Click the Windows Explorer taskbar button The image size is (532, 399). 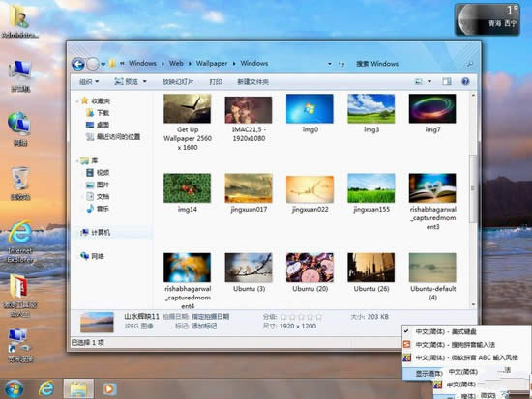coord(78,388)
